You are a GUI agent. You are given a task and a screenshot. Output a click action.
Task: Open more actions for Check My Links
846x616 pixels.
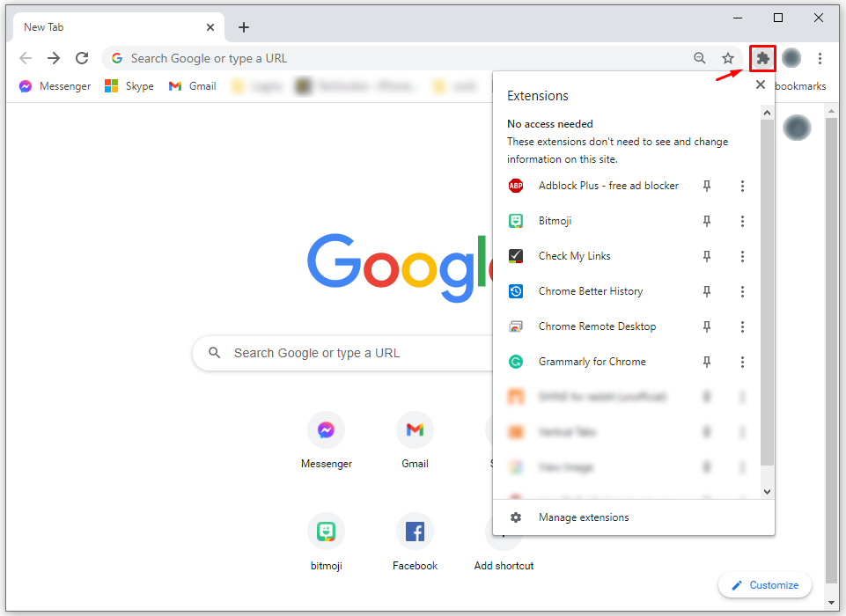[x=742, y=256]
